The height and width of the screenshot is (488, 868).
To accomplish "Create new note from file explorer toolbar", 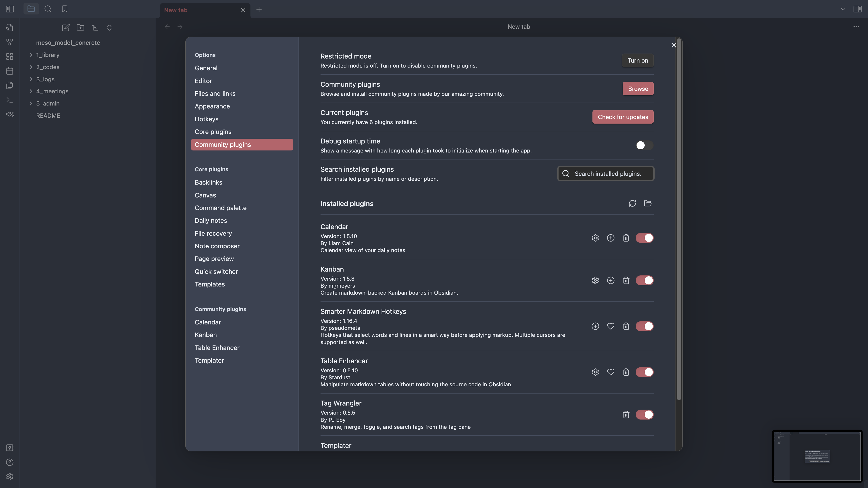I will (66, 28).
